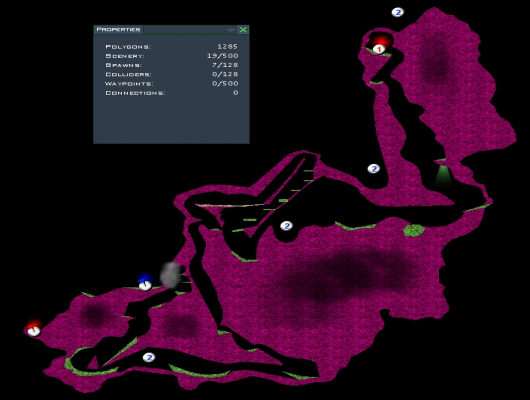Select the green light cone scenery
This screenshot has height=400, width=530.
[442, 176]
